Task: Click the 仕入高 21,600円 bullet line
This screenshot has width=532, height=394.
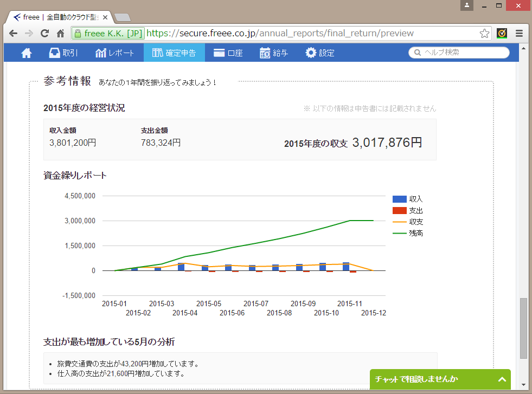Action: pyautogui.click(x=121, y=373)
